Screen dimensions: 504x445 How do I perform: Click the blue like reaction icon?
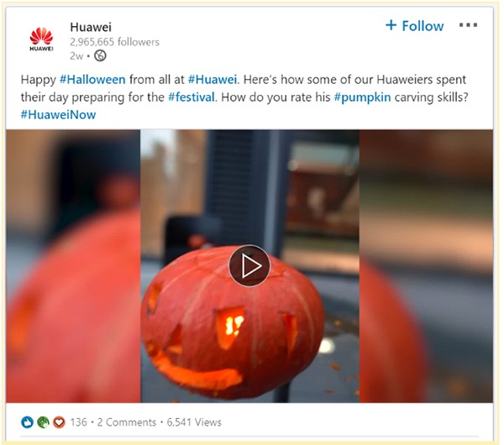coord(27,422)
